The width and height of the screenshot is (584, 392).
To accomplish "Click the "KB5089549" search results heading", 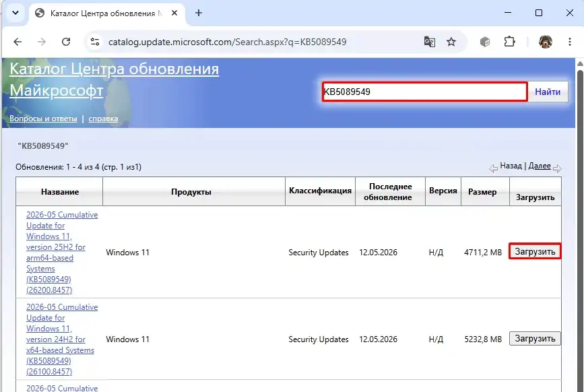I will 43,146.
